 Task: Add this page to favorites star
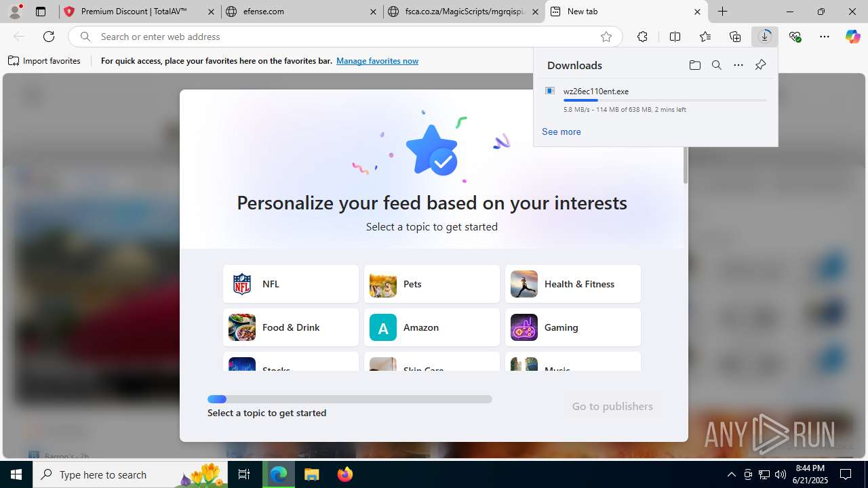tap(606, 37)
